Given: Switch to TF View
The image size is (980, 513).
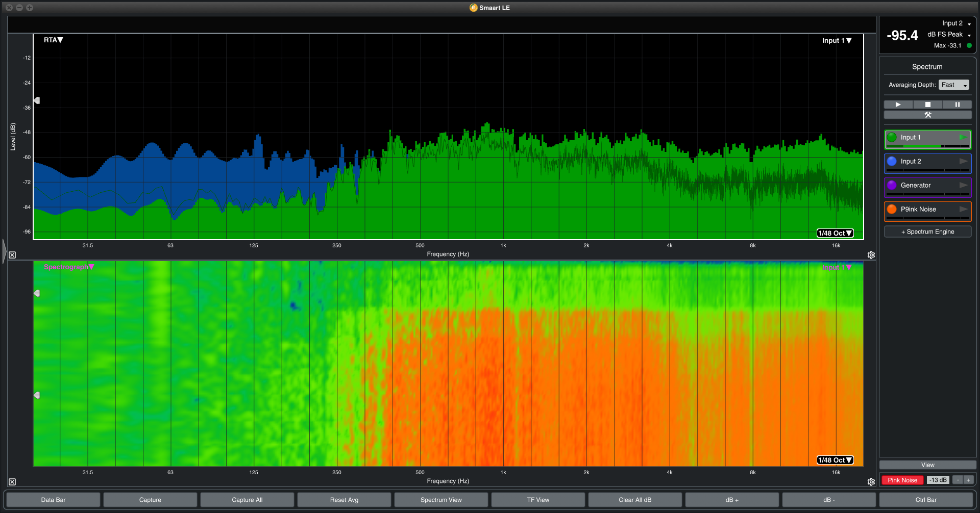Looking at the screenshot, I should [x=538, y=500].
